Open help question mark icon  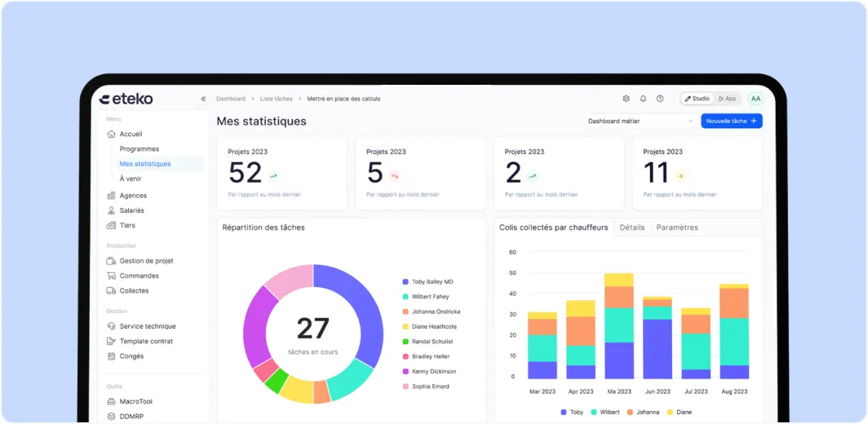[660, 99]
